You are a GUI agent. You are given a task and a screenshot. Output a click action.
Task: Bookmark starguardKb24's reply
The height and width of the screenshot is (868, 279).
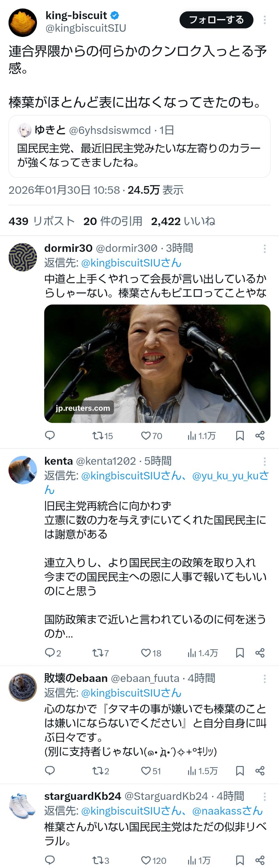[x=240, y=860]
